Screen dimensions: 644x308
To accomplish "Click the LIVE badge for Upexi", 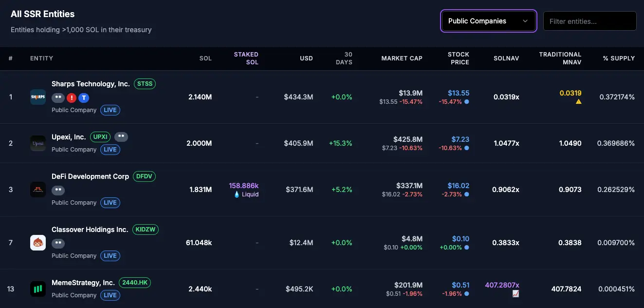I will coord(110,150).
